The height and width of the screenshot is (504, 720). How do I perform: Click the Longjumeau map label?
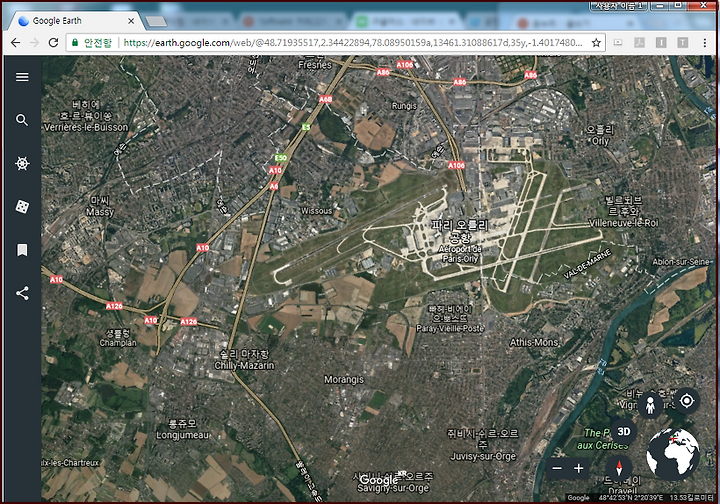pos(183,435)
